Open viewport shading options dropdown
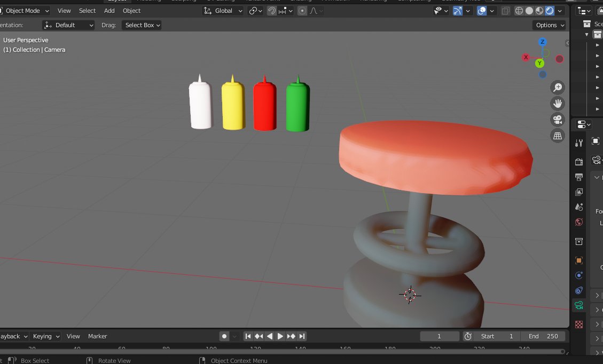Viewport: 603px width, 364px height. [x=560, y=11]
